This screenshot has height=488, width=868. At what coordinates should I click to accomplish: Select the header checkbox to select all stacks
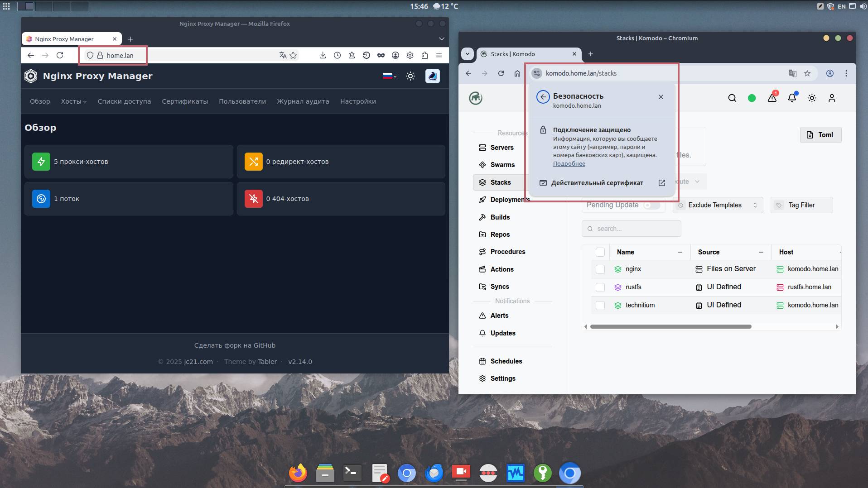point(601,252)
